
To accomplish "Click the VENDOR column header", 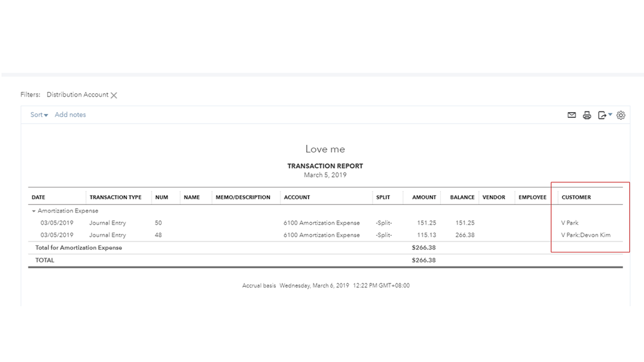I will 494,197.
